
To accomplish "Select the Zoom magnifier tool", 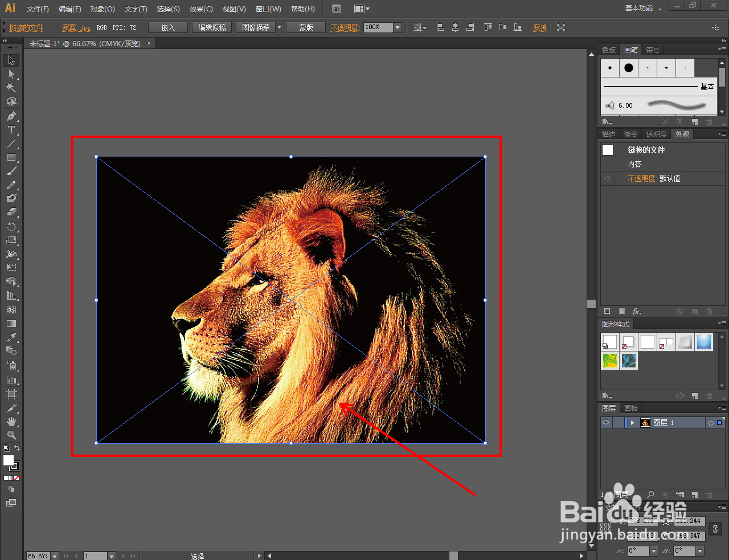I will (11, 435).
